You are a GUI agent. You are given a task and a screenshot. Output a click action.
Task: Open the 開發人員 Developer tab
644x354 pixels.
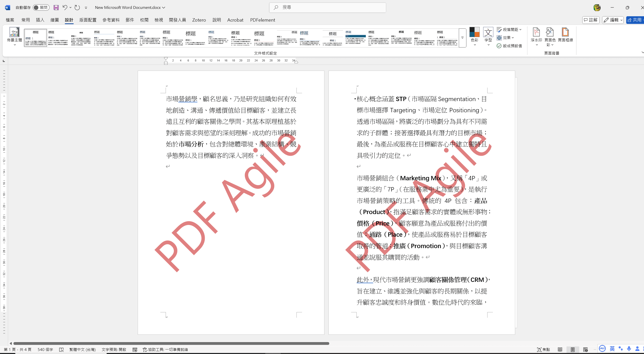click(x=177, y=20)
